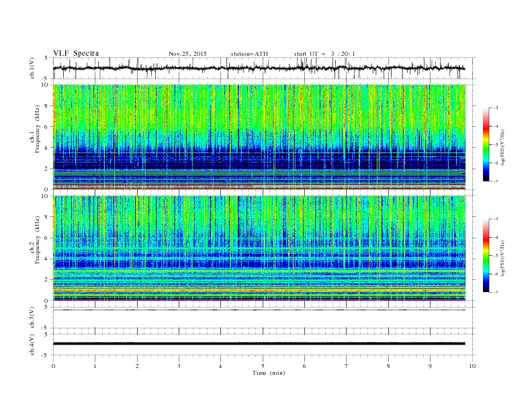Click the "-3" value on ch.2 color bar

(496, 219)
